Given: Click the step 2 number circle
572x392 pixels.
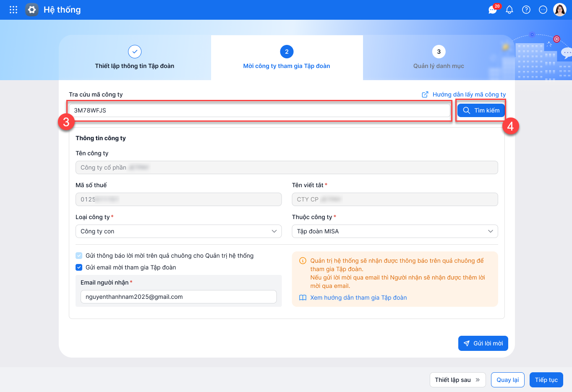Looking at the screenshot, I should click(287, 52).
